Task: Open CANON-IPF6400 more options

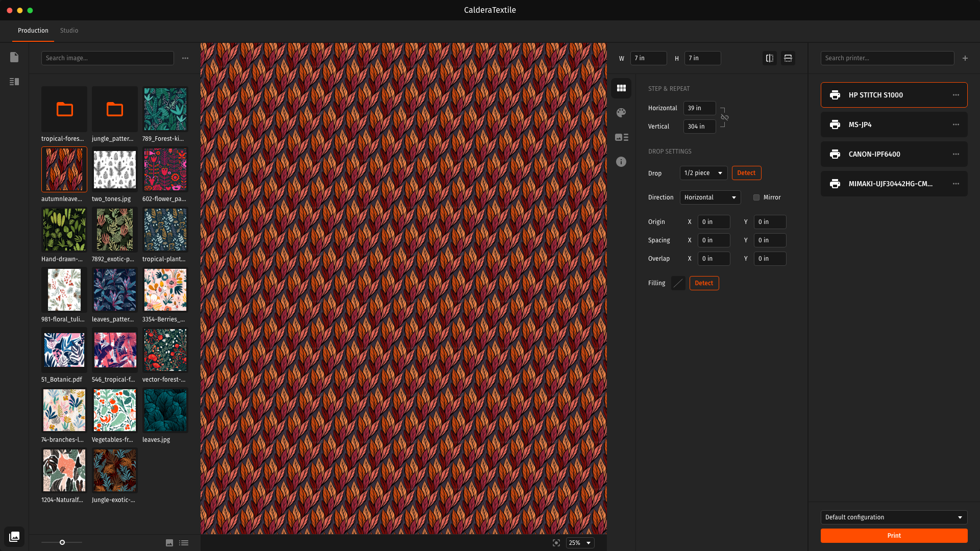Action: (x=956, y=154)
